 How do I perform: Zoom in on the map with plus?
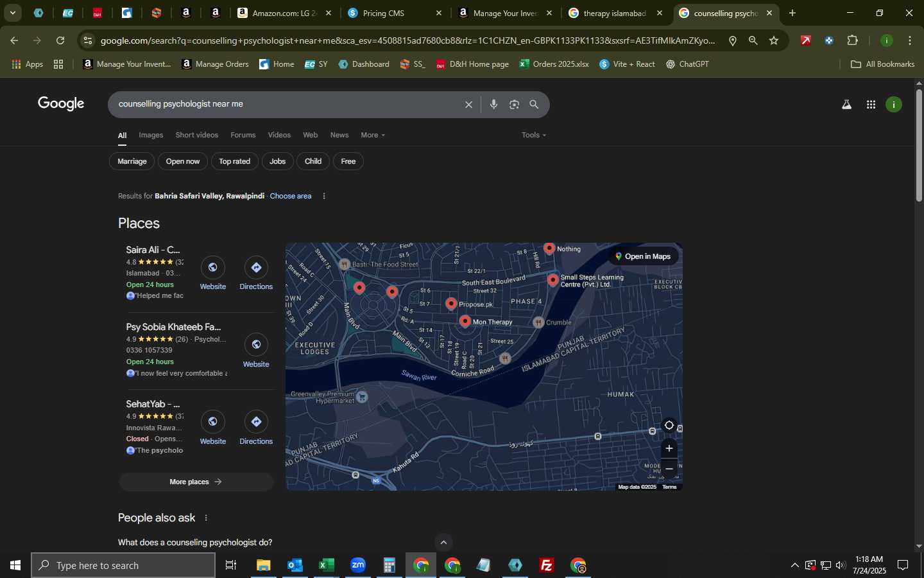[669, 448]
